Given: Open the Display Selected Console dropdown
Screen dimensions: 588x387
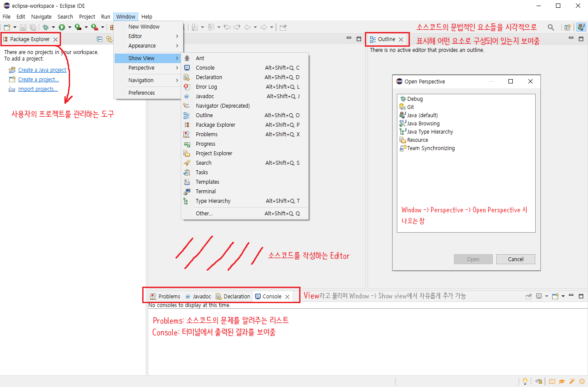Looking at the screenshot, I should coord(546,296).
